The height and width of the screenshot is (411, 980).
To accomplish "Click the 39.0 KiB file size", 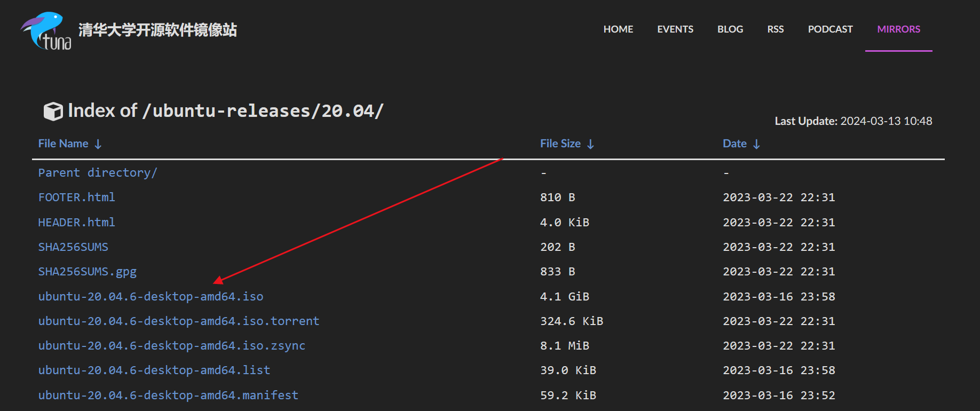I will [568, 370].
